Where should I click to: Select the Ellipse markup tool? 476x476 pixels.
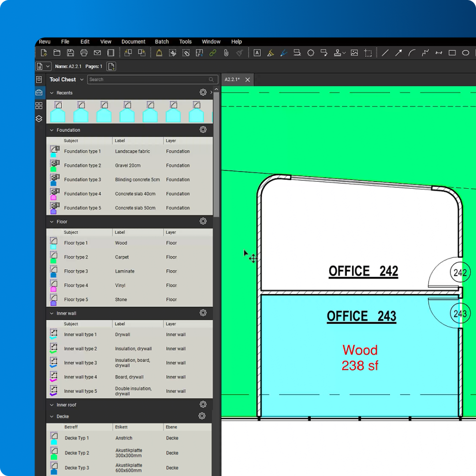point(465,52)
